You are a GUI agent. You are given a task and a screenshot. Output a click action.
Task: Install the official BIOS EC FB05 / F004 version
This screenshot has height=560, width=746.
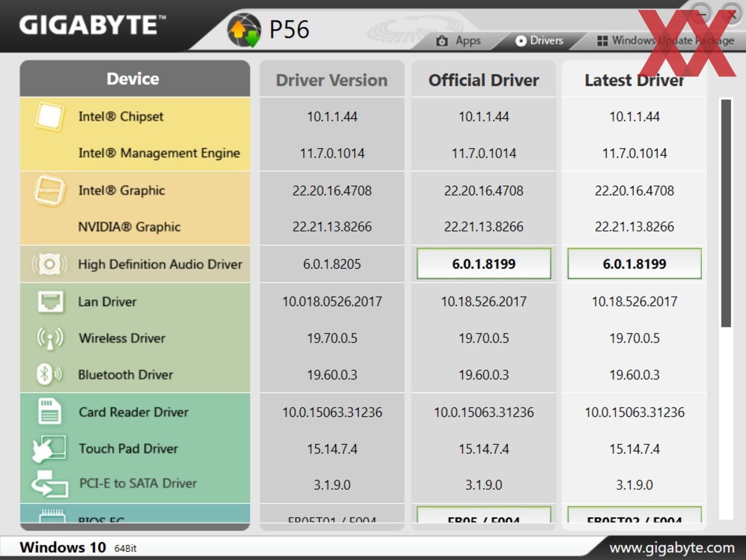tap(484, 515)
